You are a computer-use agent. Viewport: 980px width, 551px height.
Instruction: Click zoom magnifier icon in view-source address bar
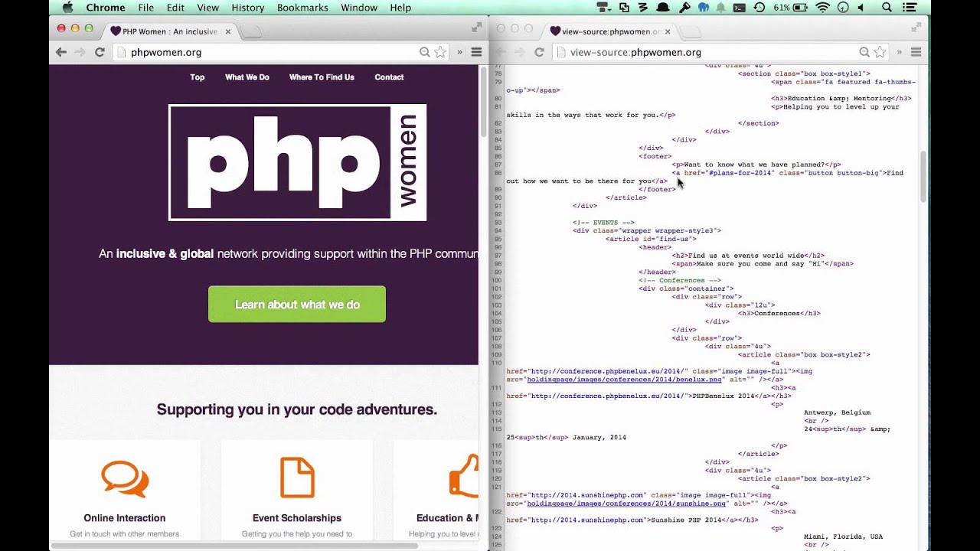pos(864,52)
